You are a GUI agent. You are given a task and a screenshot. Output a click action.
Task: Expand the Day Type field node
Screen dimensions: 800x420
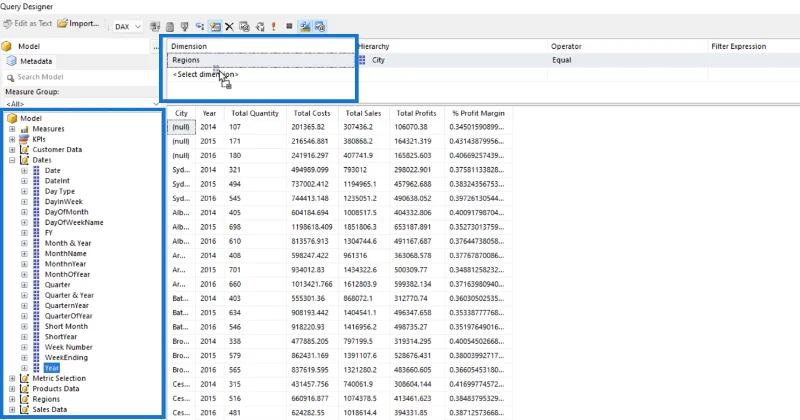(24, 191)
